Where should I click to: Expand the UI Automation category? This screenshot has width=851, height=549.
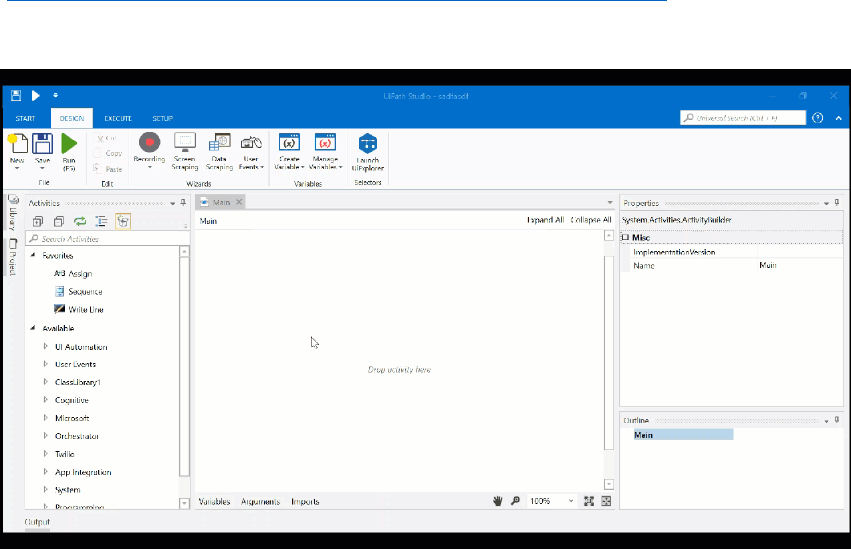coord(46,346)
